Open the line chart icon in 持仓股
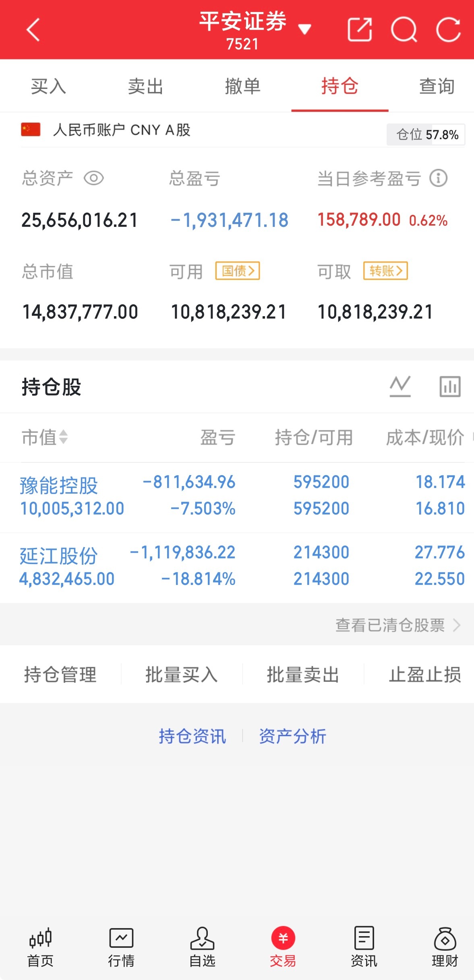Viewport: 474px width, 980px height. 400,387
